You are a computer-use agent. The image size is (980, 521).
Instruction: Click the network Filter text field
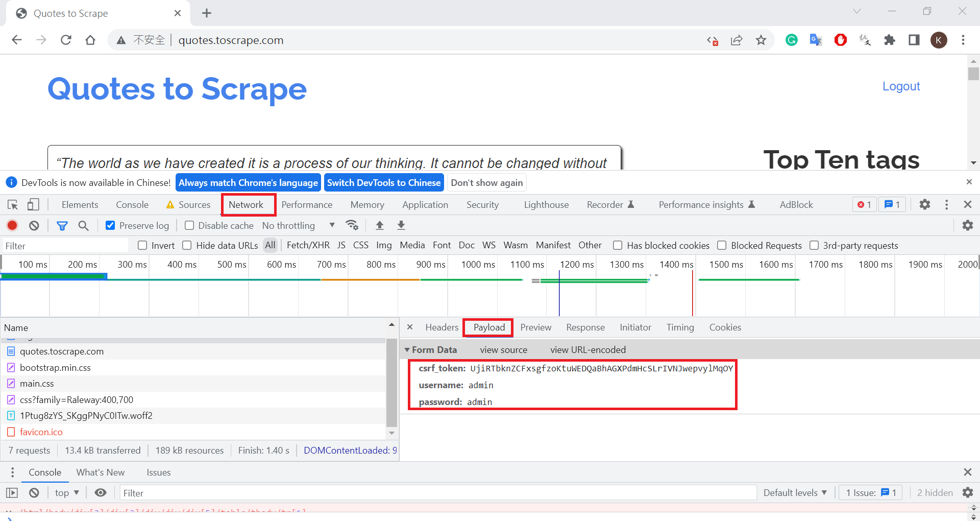[65, 246]
